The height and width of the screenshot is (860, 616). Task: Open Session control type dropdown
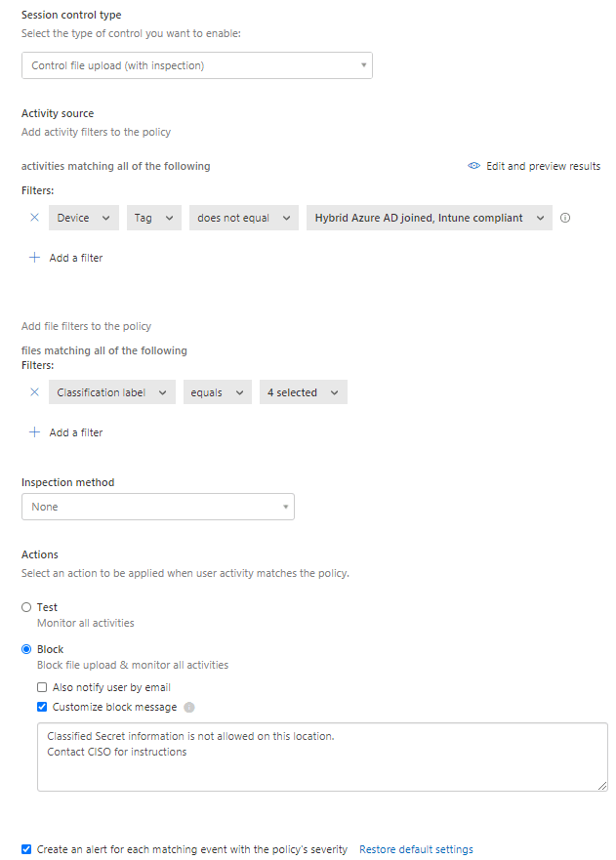[196, 65]
